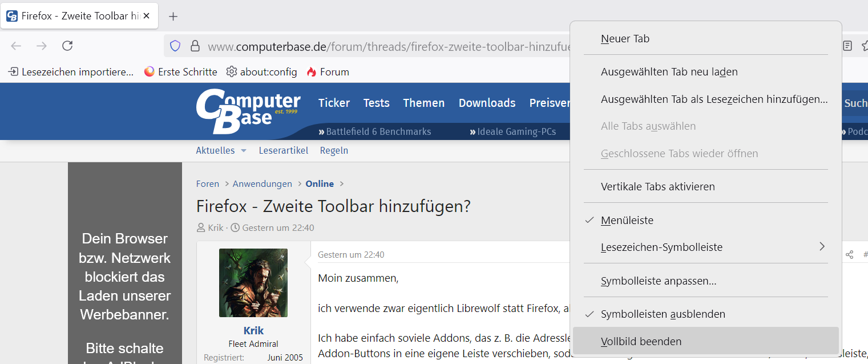Screen dimensions: 868x364
Task: Open the Regeln link
Action: click(x=334, y=151)
